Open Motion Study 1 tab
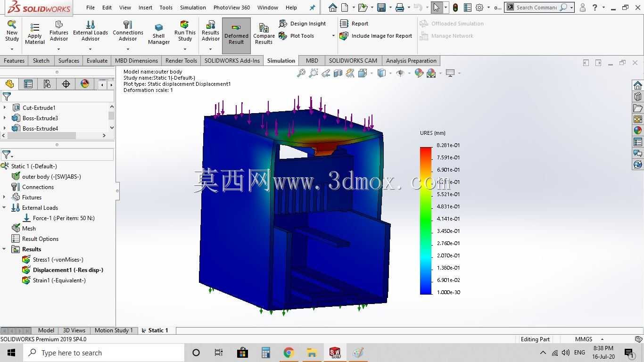This screenshot has height=362, width=644. (x=114, y=330)
